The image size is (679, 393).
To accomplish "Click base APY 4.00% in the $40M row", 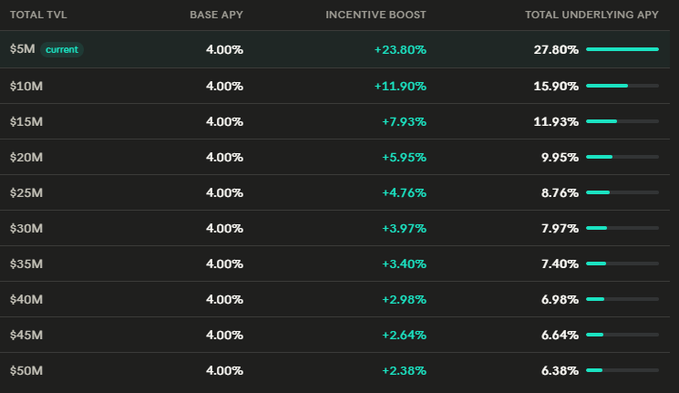I will [224, 299].
